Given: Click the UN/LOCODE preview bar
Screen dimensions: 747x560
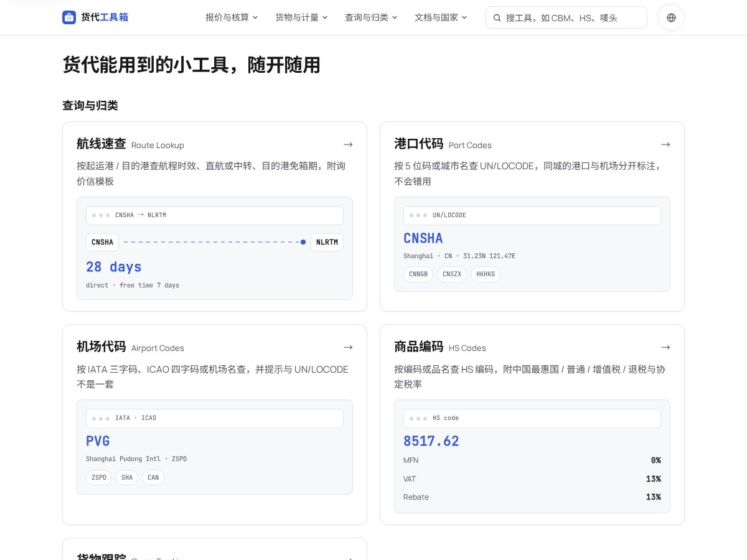Looking at the screenshot, I should coord(532,215).
